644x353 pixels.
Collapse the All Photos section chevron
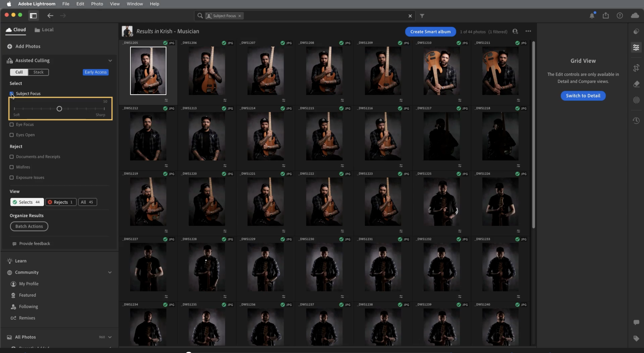tap(110, 337)
